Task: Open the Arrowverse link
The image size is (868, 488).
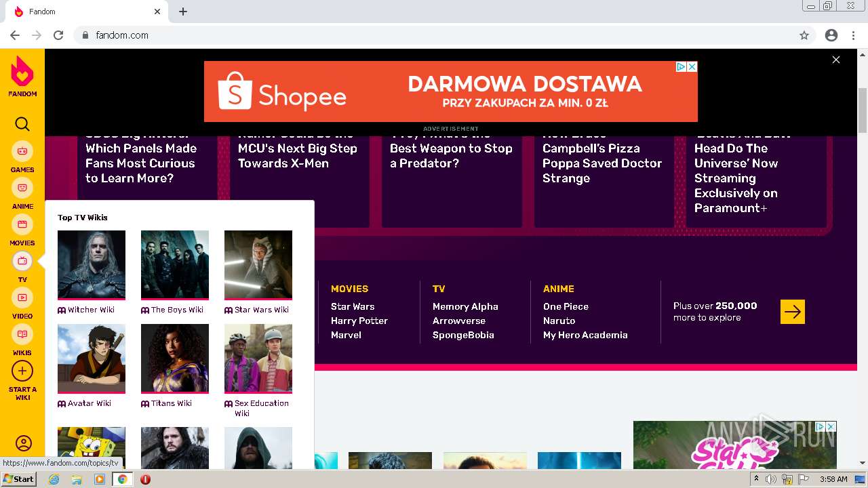Action: [459, 321]
